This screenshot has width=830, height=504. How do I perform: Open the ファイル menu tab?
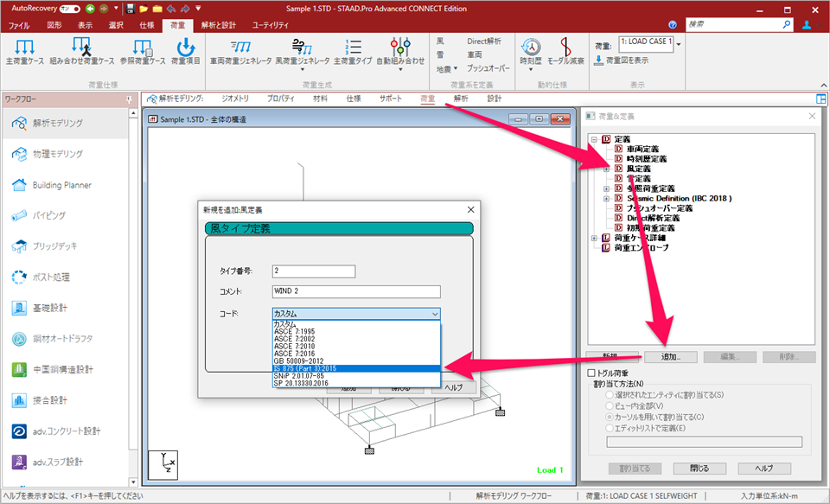(19, 25)
